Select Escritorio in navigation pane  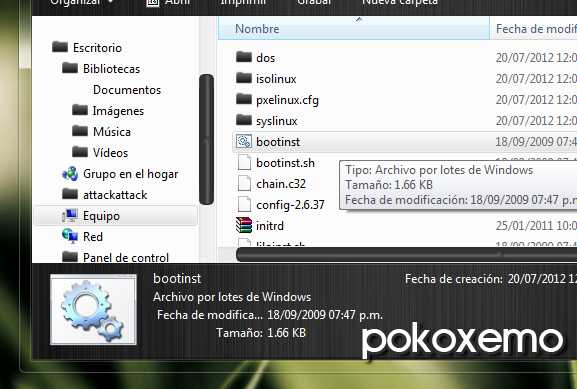click(x=97, y=48)
